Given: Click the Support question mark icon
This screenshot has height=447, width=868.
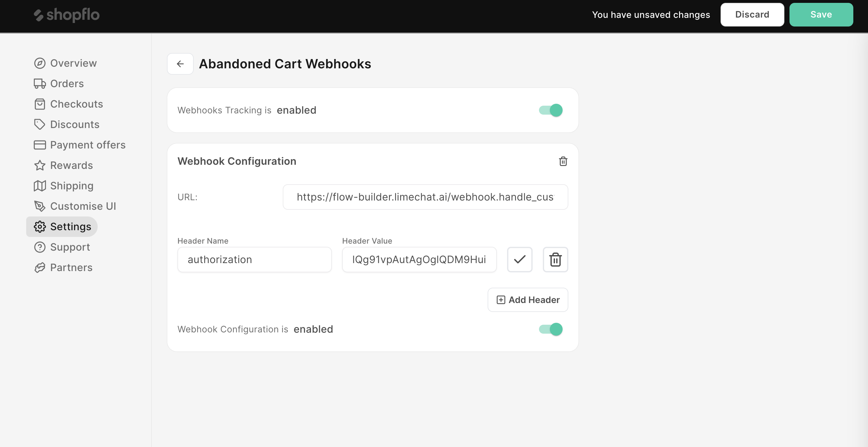Looking at the screenshot, I should [40, 247].
